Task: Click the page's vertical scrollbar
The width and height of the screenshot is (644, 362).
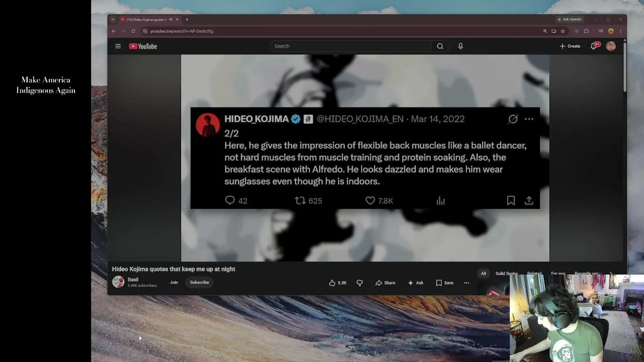Action: (x=624, y=67)
